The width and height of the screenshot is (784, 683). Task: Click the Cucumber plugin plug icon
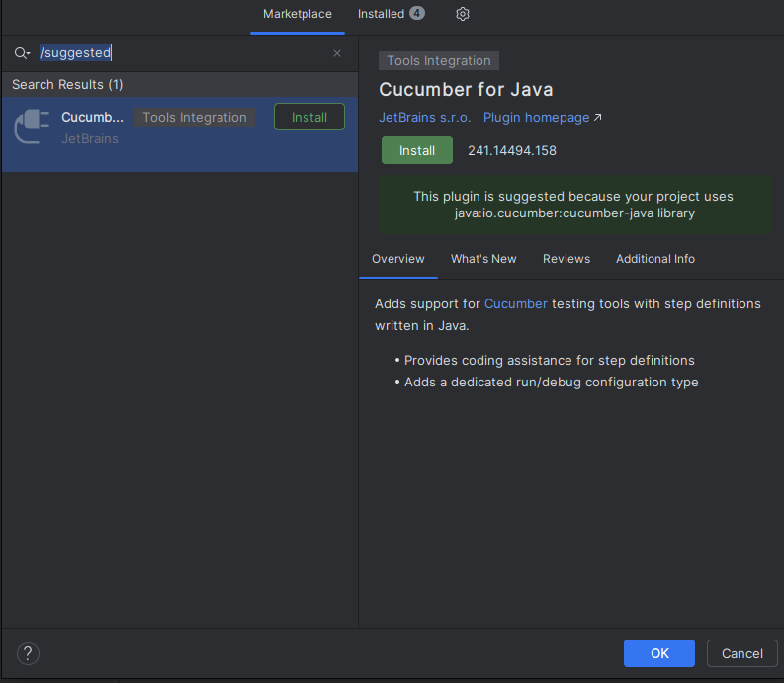pos(32,127)
